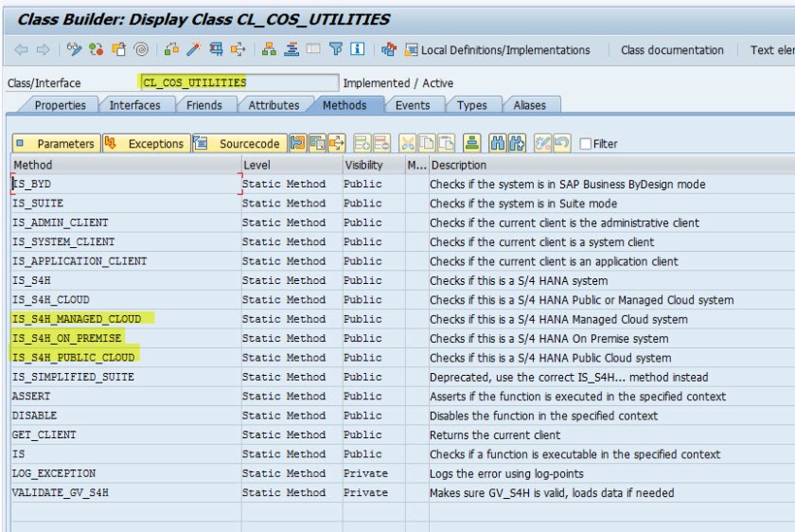The width and height of the screenshot is (795, 532).
Task: Open Exceptions for selected method
Action: [x=147, y=144]
